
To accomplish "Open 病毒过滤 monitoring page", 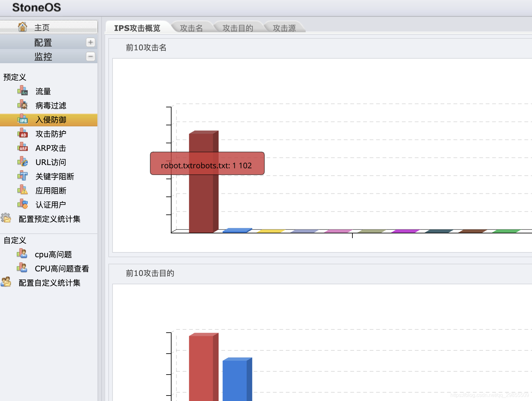I will tap(51, 105).
